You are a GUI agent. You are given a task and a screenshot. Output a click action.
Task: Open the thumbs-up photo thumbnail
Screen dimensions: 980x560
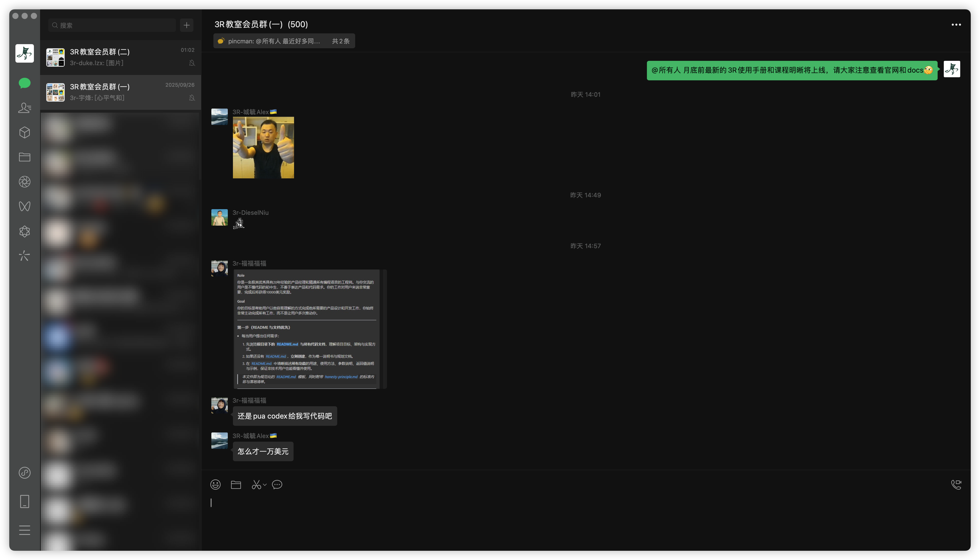pyautogui.click(x=263, y=148)
